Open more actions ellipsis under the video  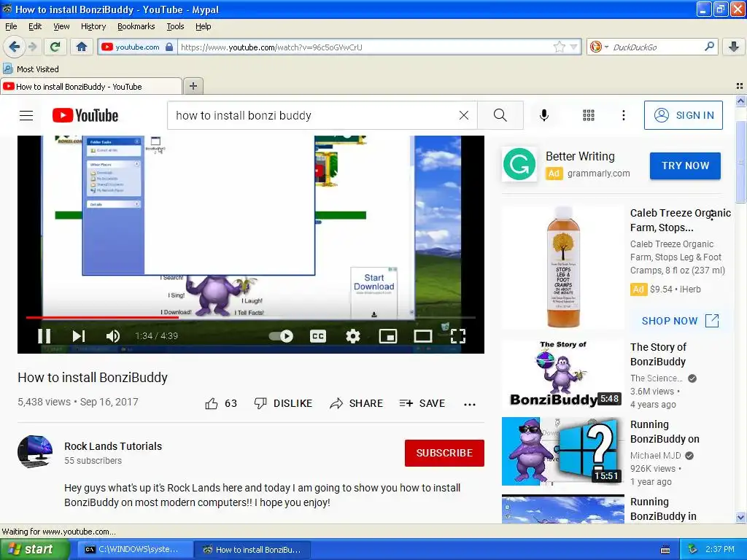pyautogui.click(x=470, y=404)
